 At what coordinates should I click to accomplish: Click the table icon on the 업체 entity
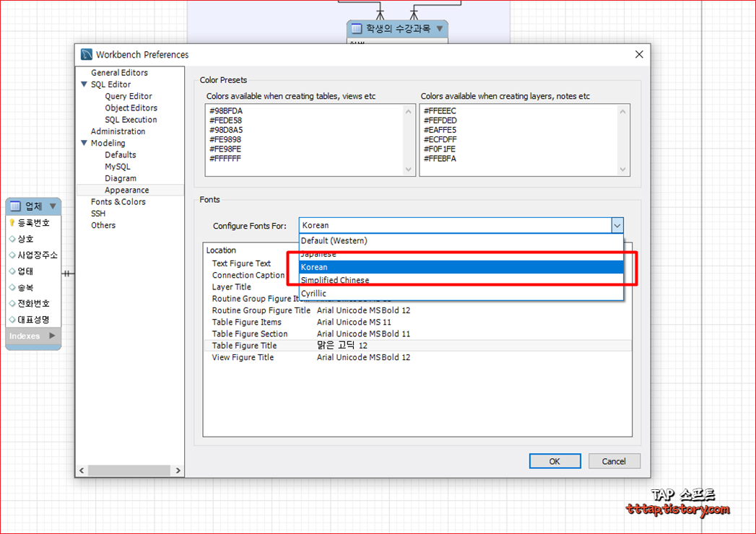15,206
